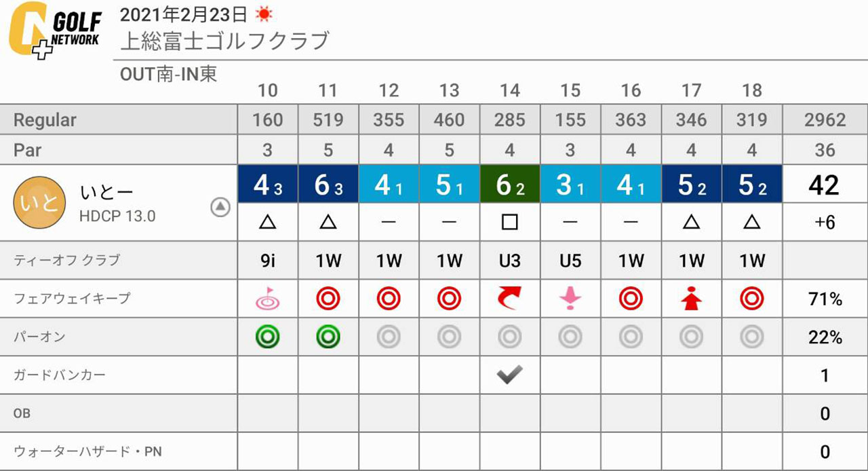Viewport: 868px width, 471px height.
Task: Collapse player details with the triangle button
Action: pos(220,208)
